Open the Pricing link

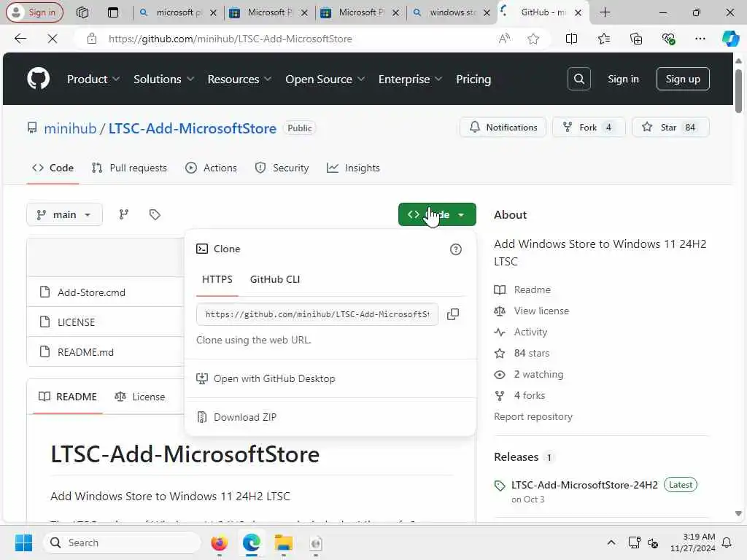(x=473, y=79)
